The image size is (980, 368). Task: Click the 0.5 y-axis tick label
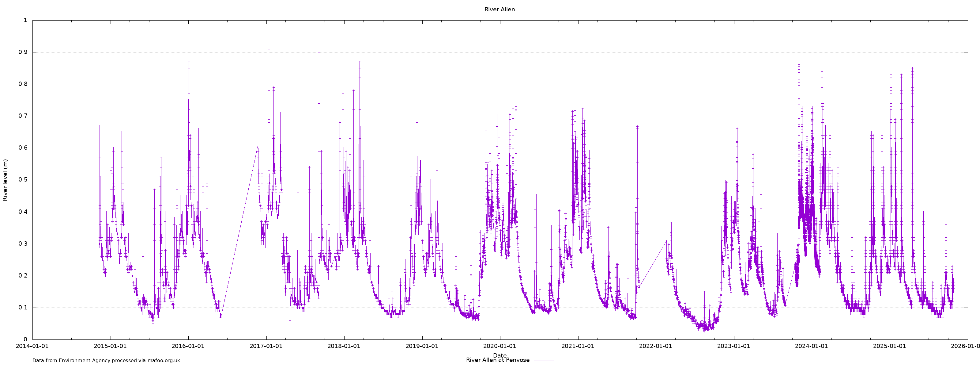23,180
